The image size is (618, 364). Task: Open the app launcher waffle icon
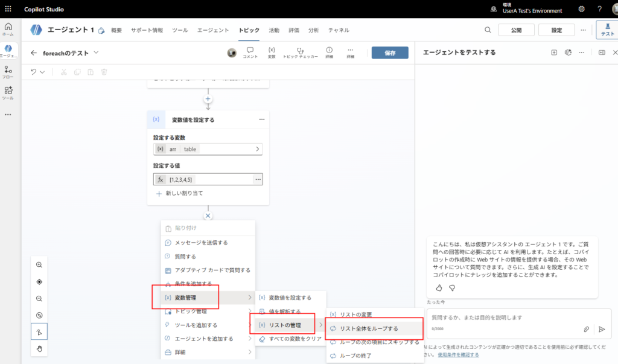[x=8, y=10]
